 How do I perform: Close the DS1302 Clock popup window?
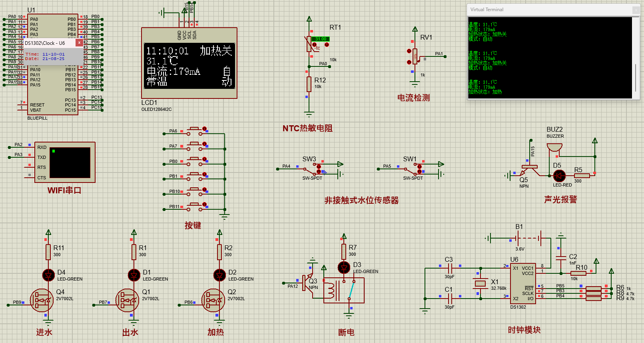point(79,42)
